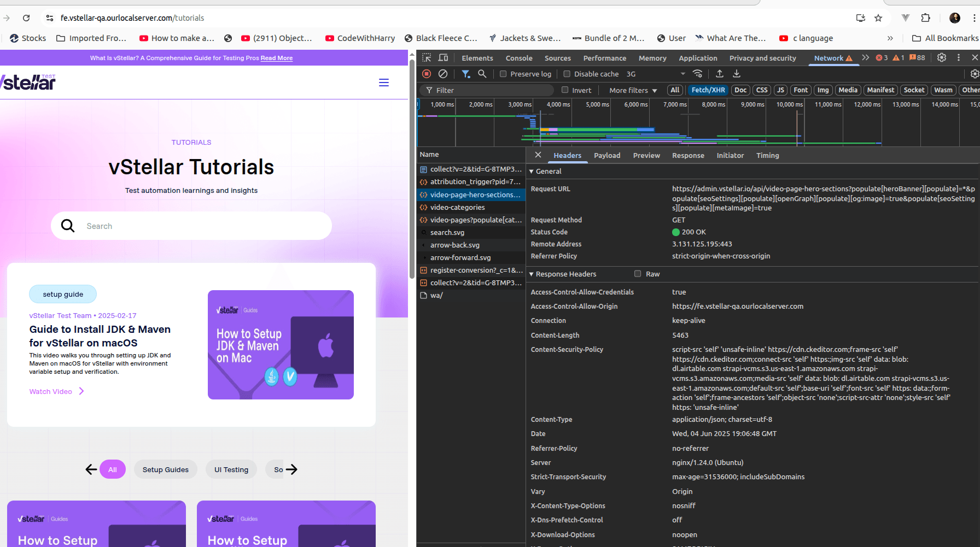Open the More filters dropdown
This screenshot has height=547, width=980.
point(633,90)
